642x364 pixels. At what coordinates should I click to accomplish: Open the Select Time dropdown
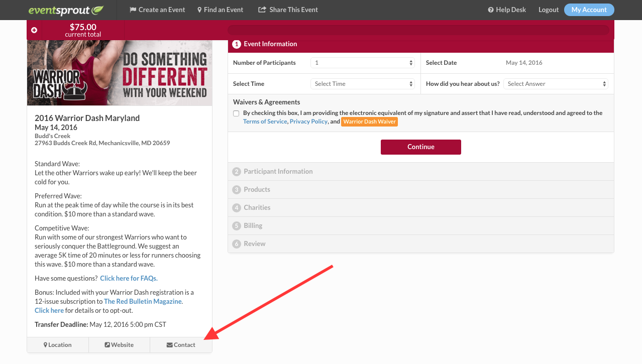[363, 84]
